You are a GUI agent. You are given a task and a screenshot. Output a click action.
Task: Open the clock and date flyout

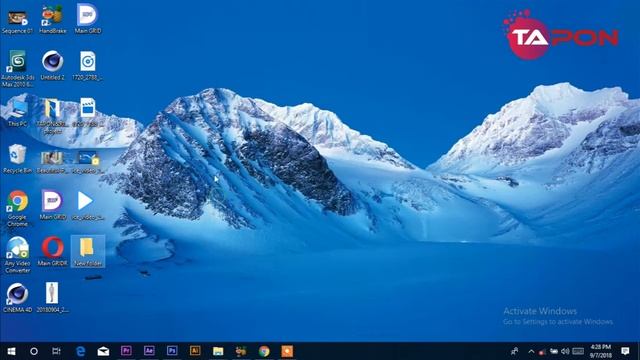tap(601, 351)
